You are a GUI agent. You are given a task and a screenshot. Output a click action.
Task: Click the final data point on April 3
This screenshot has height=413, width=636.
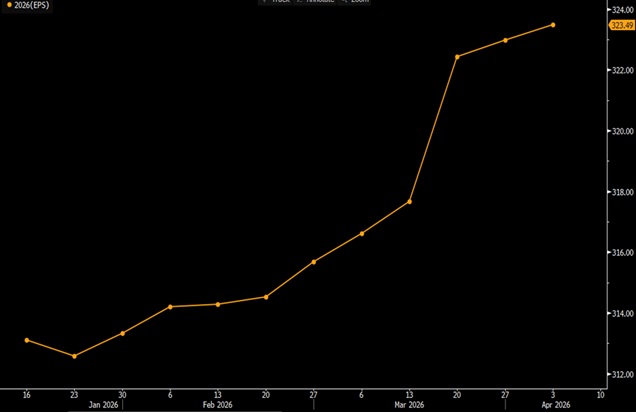[553, 25]
